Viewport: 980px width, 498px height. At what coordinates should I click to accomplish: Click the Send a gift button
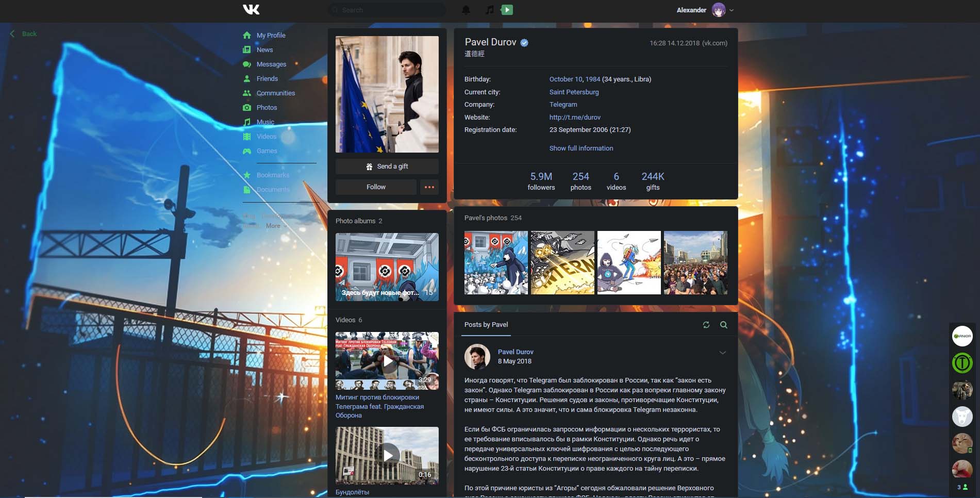(x=387, y=167)
